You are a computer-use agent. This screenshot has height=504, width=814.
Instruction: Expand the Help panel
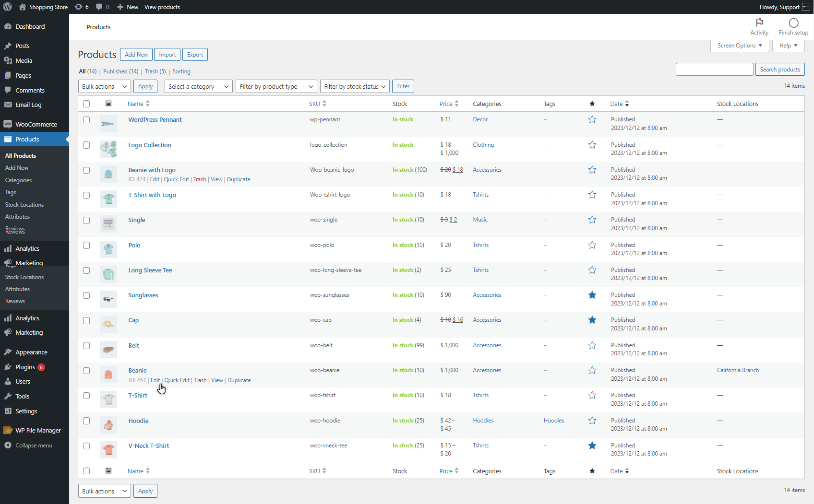click(788, 46)
